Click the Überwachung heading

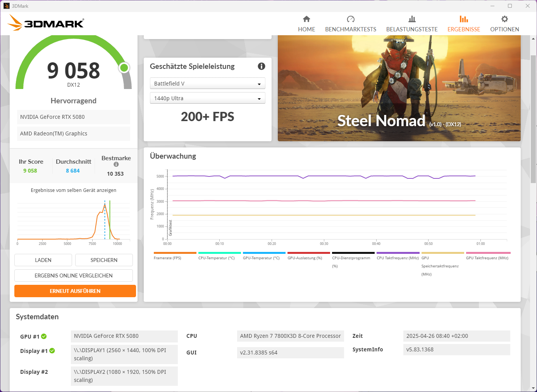coord(173,156)
